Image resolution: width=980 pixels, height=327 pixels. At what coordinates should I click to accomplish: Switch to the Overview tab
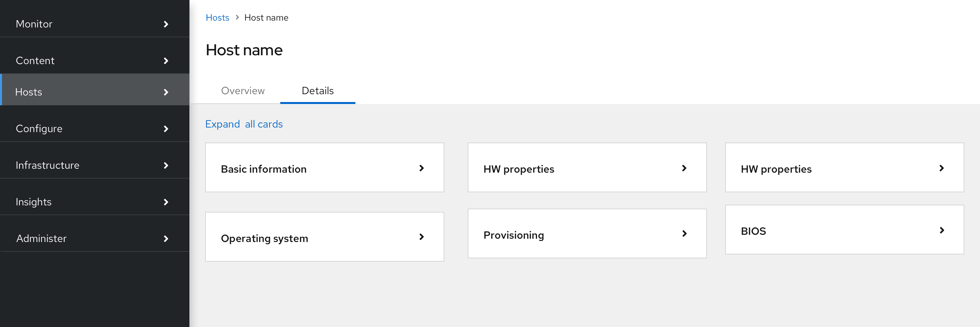coord(243,91)
